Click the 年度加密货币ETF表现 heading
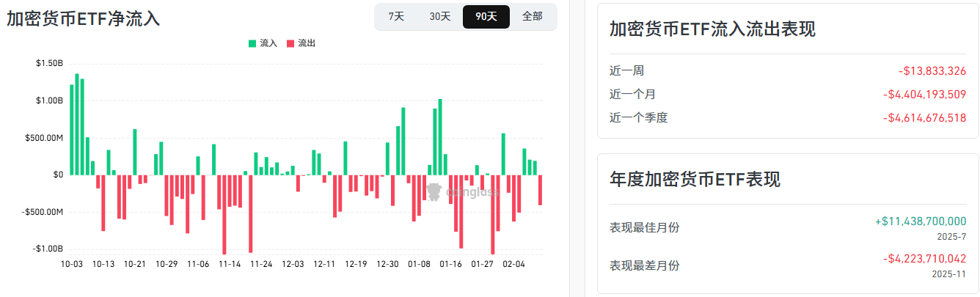This screenshot has width=980, height=297. click(x=695, y=179)
